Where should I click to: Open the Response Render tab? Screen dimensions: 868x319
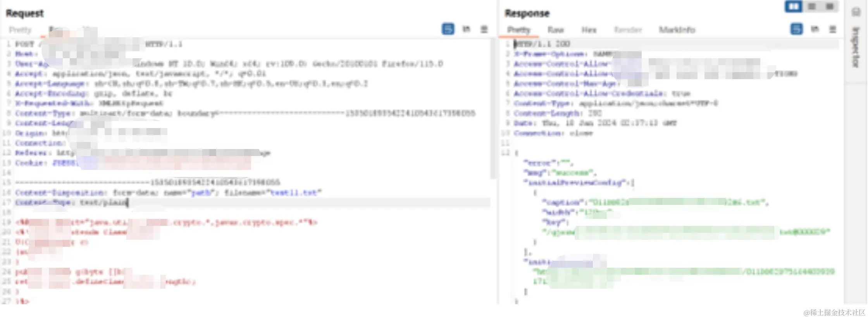pos(628,30)
